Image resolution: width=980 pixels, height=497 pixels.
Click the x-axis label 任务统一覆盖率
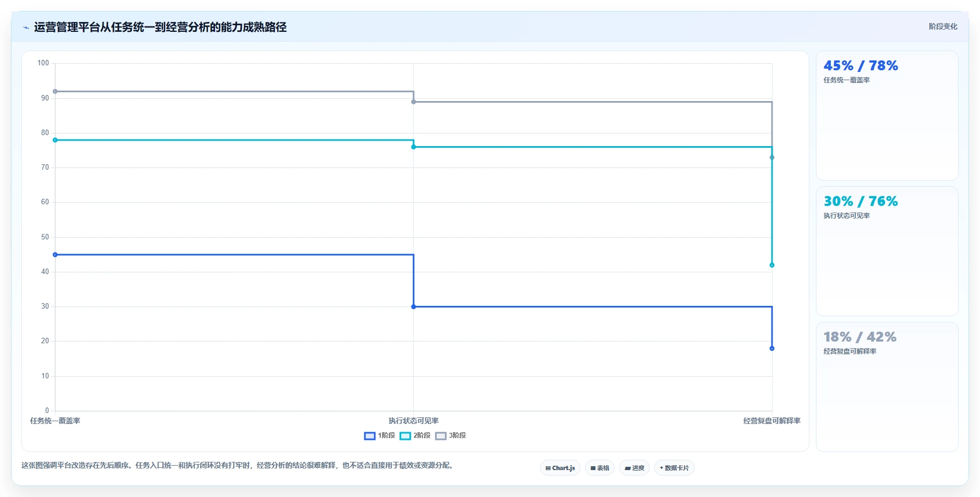[x=55, y=421]
